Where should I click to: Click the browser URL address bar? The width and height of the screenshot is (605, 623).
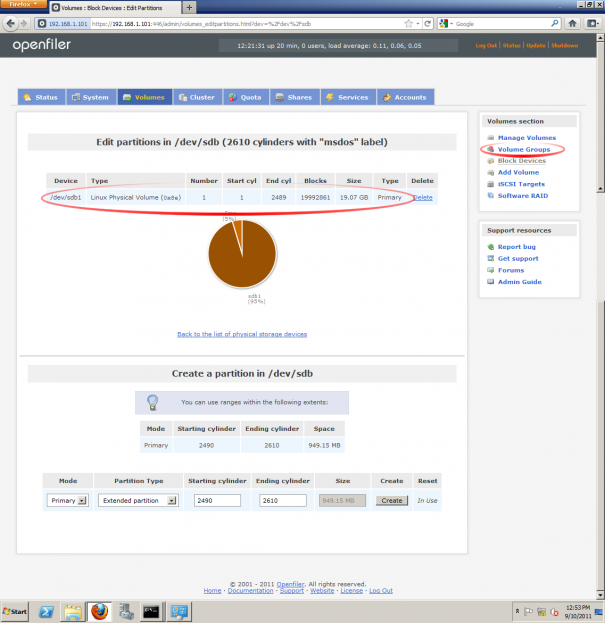tap(246, 24)
